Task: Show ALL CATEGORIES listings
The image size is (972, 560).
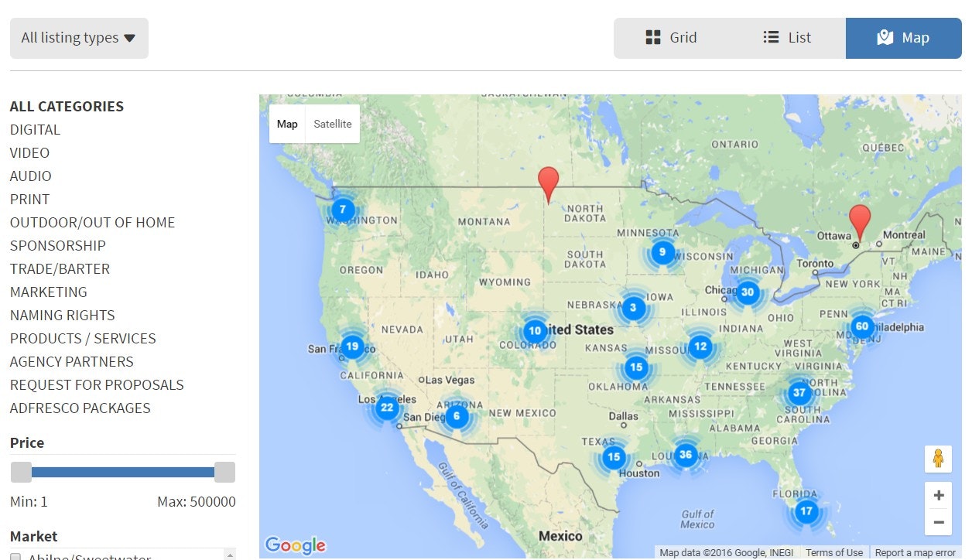Action: pos(67,107)
